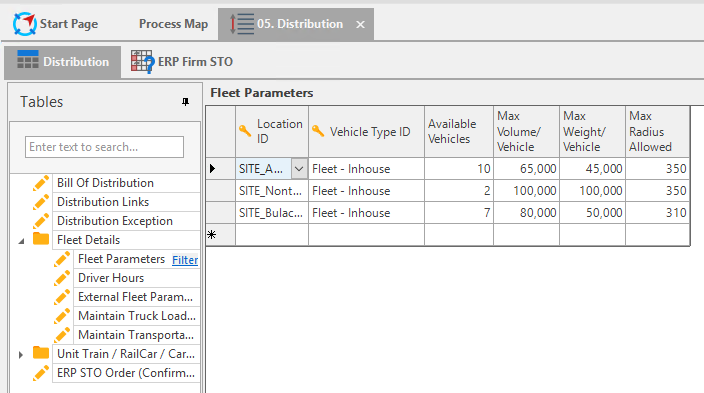Viewport: 704px width, 393px height.
Task: Click the Fleet Details folder icon
Action: click(x=41, y=239)
